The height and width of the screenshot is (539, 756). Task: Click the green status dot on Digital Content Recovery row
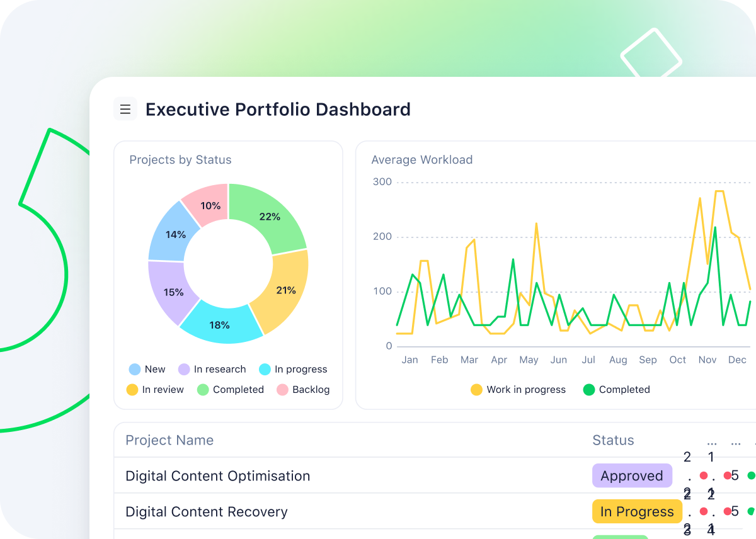751,511
